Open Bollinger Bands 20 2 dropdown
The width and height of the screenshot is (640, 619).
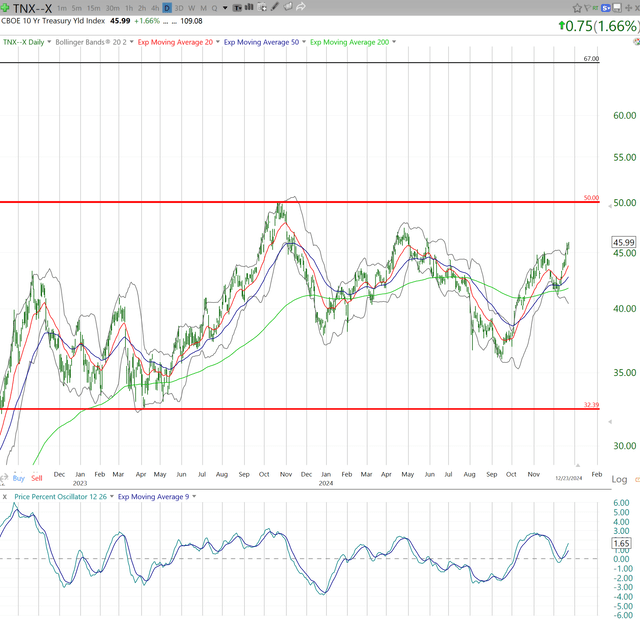[x=131, y=42]
